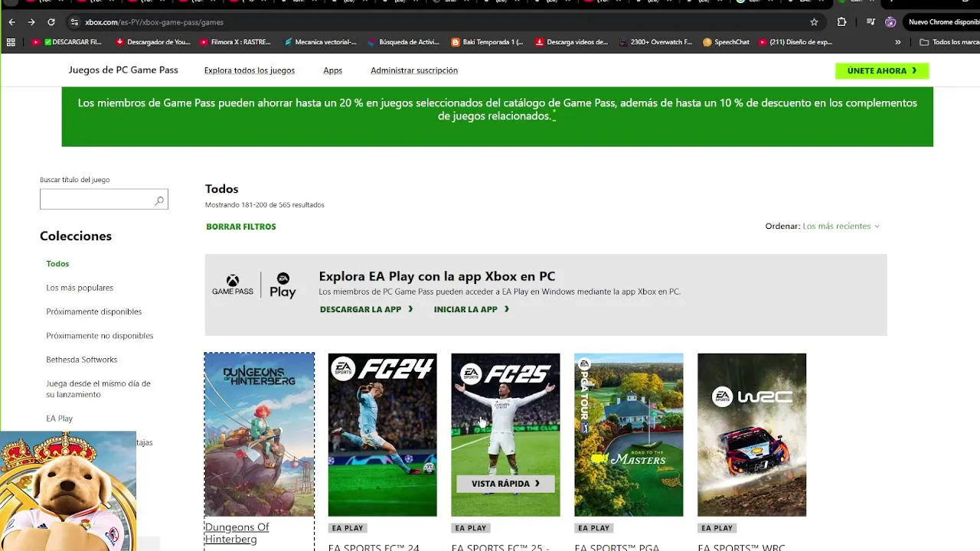Open the Dungeons Of Hinterberg title link
Screen dimensions: 980x551
point(237,533)
